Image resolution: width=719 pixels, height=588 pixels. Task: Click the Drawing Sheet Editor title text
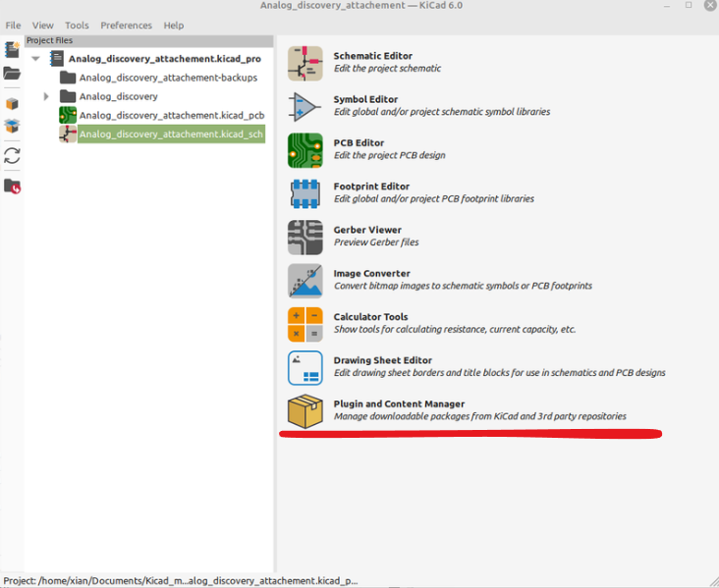point(382,360)
